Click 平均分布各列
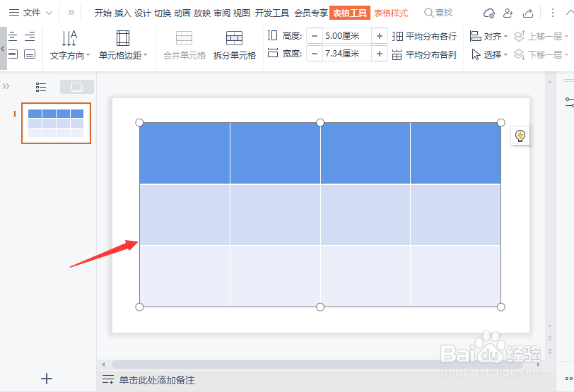Image resolution: width=574 pixels, height=392 pixels. coord(424,55)
